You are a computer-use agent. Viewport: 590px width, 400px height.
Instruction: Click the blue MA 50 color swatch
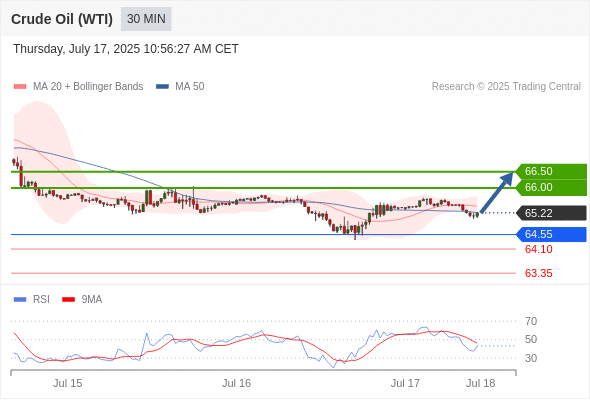tap(162, 87)
